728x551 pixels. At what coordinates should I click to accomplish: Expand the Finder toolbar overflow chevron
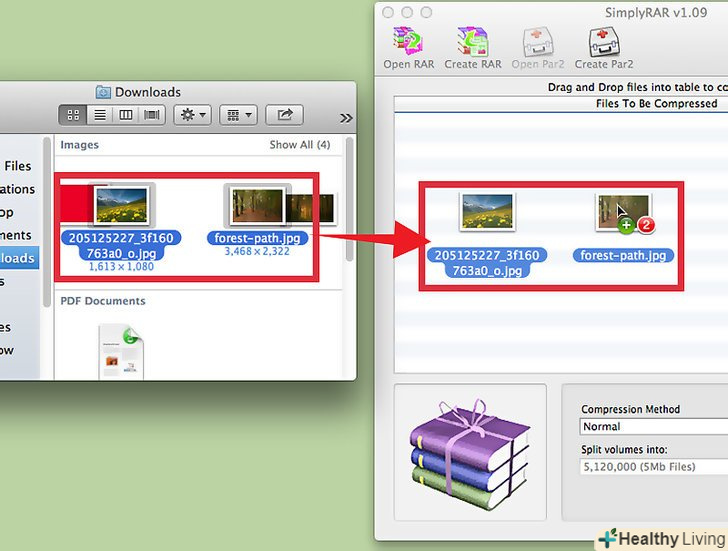point(346,118)
